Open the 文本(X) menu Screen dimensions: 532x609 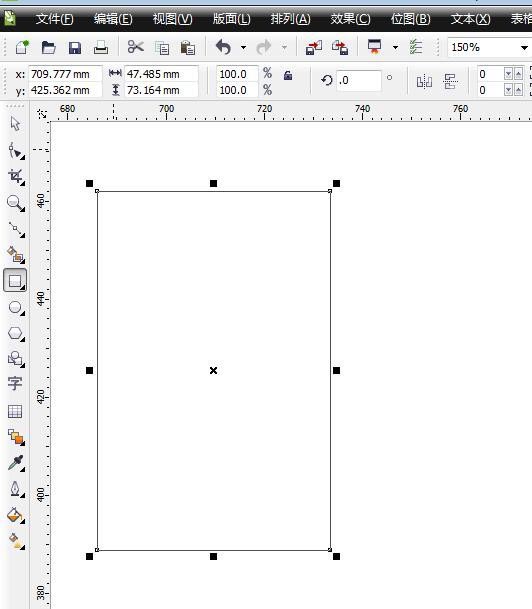pyautogui.click(x=470, y=19)
